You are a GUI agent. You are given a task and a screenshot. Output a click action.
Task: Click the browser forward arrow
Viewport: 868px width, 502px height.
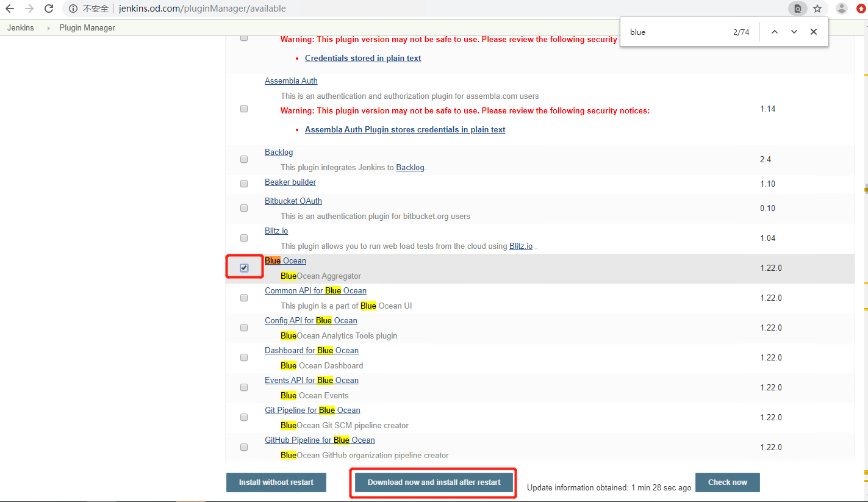(x=29, y=9)
